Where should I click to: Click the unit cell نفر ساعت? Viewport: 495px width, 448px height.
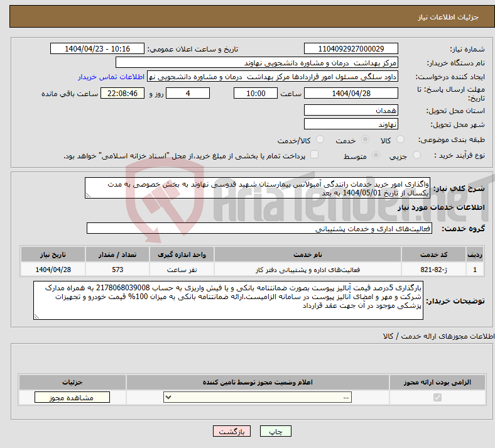(182, 270)
